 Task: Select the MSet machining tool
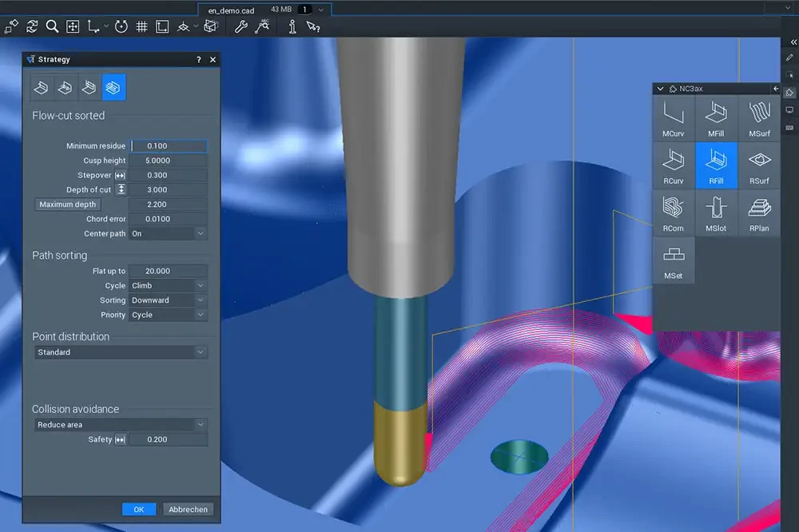tap(674, 260)
